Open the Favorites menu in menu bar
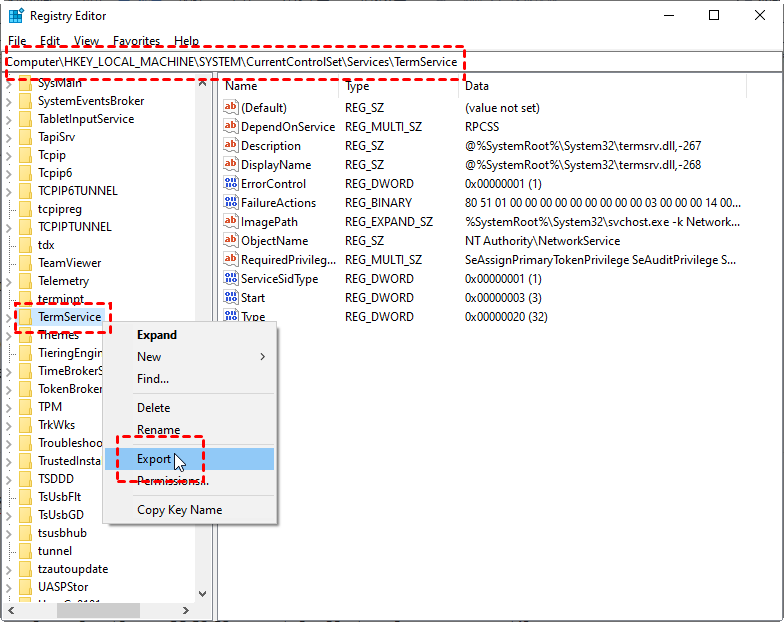The width and height of the screenshot is (784, 622). point(136,41)
